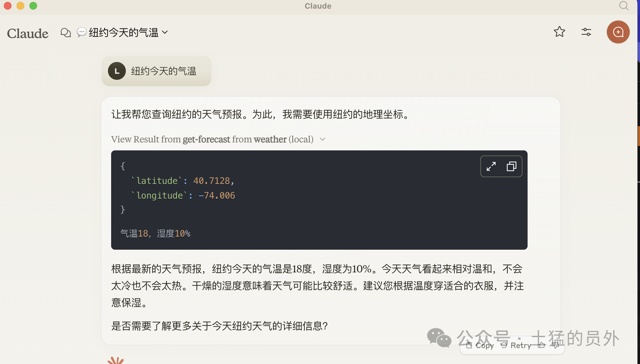Click the Copy response button
The width and height of the screenshot is (640, 364).
[x=480, y=345]
